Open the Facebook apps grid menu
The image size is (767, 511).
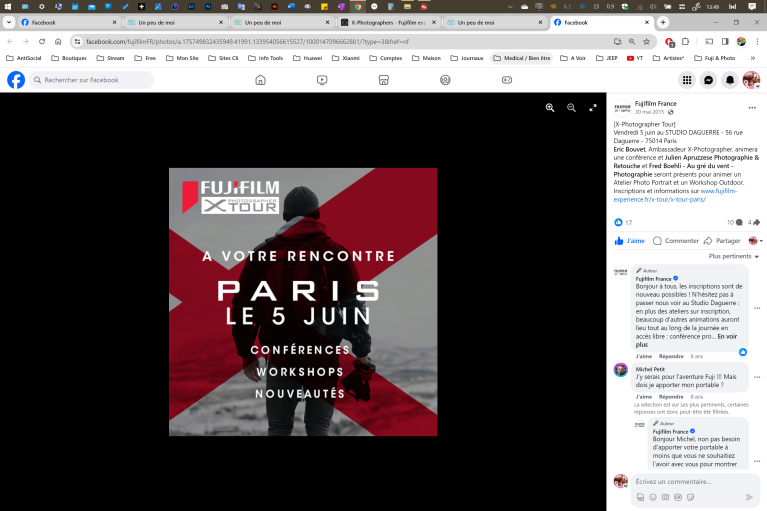pos(687,80)
